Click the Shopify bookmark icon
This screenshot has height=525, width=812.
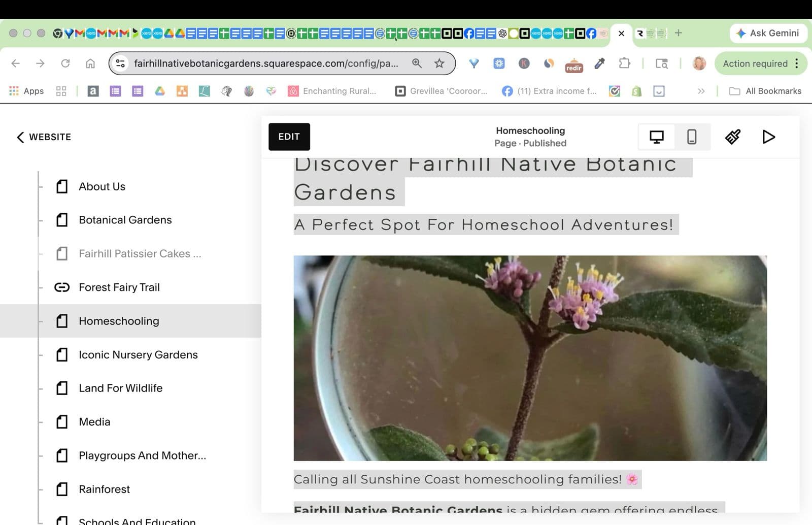tap(636, 91)
